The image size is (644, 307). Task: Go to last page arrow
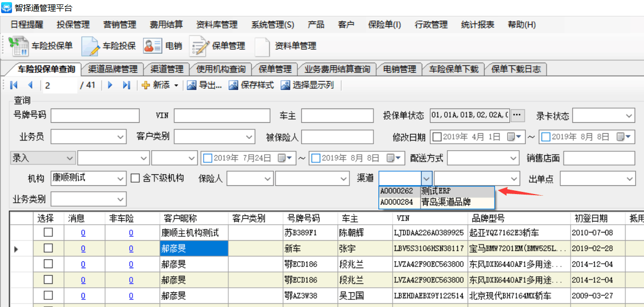(x=127, y=85)
